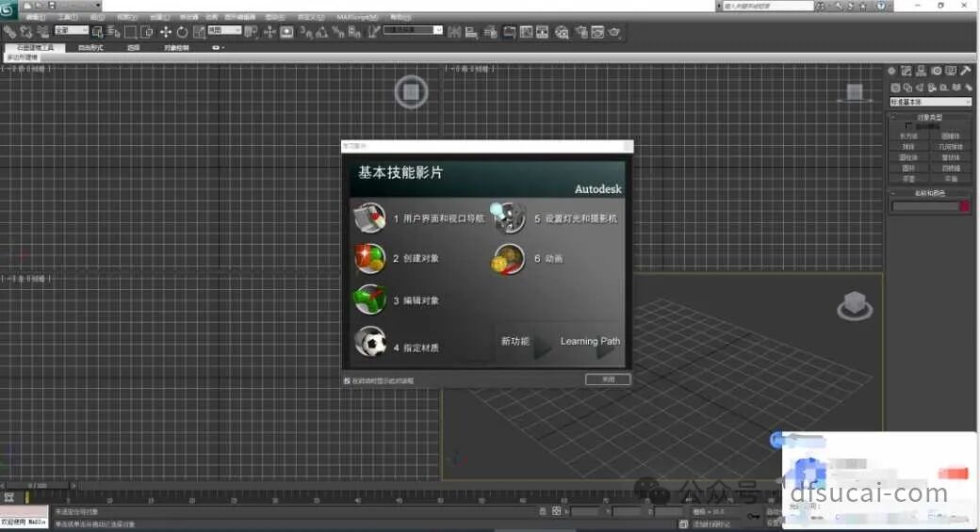Select the Shapes category in Create panel
The image size is (980, 532).
907,89
